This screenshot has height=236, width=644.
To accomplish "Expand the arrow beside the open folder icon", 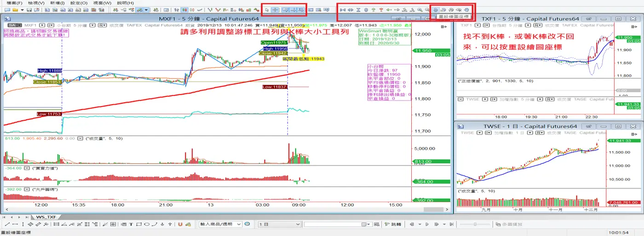I will tap(22, 10).
